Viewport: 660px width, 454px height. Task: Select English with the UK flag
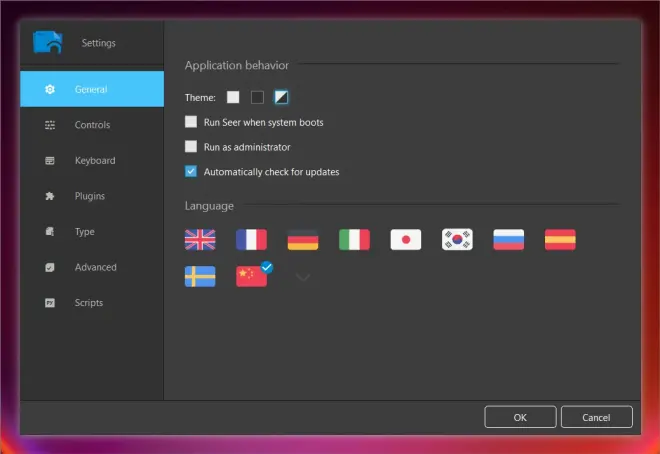coord(200,239)
